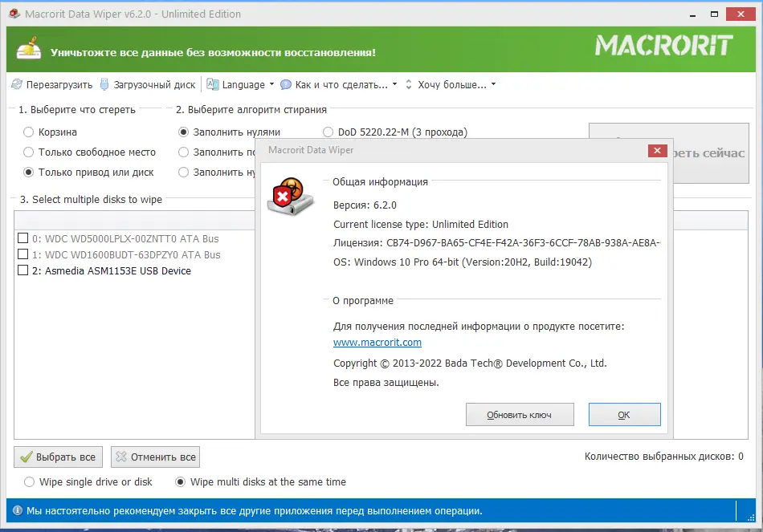Check disk 0 WDC WD5000LPLX checkbox
This screenshot has height=532, width=763.
pyautogui.click(x=22, y=238)
